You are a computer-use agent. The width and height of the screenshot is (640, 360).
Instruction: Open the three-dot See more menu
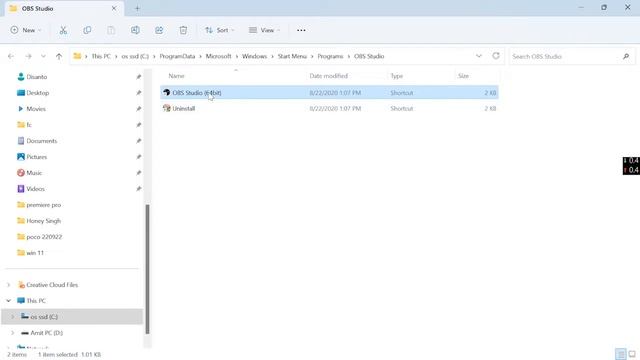(301, 30)
